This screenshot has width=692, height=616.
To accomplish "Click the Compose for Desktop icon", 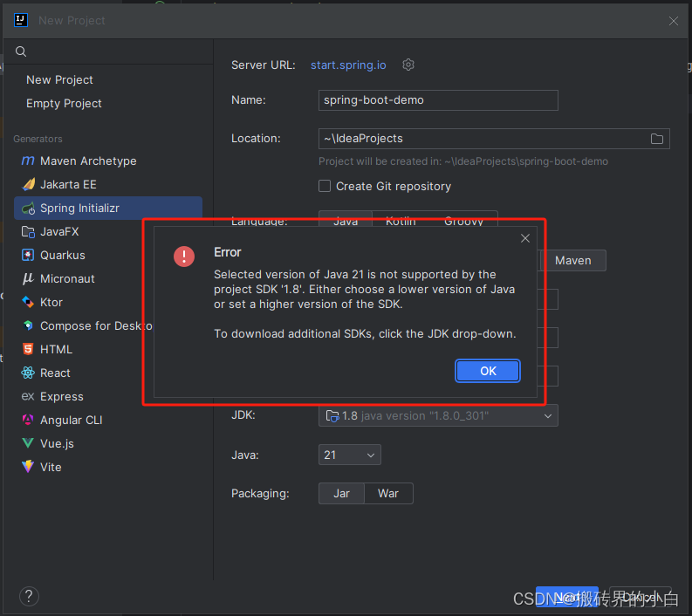I will click(x=28, y=325).
